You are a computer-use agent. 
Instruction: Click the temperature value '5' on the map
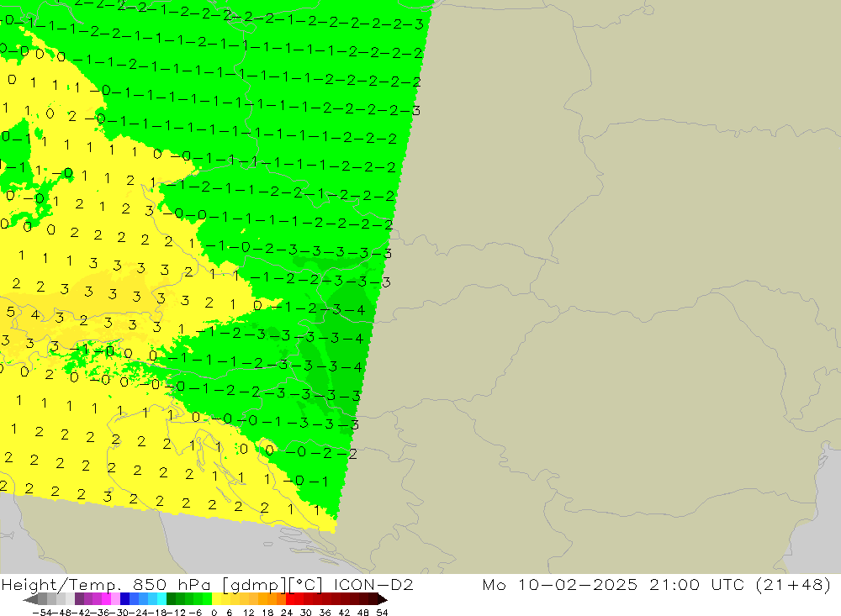click(x=11, y=312)
